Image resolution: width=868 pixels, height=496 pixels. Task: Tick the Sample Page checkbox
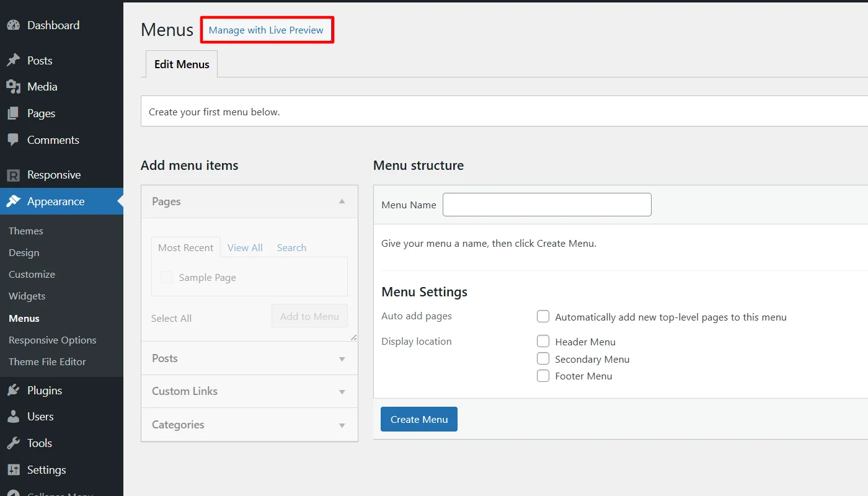tap(167, 278)
